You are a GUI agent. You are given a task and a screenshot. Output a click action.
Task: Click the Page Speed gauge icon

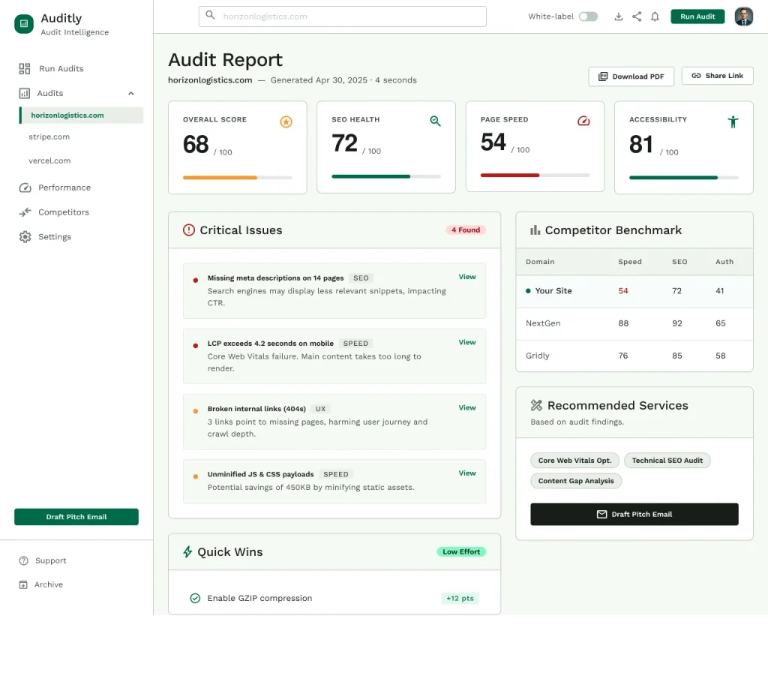[583, 121]
